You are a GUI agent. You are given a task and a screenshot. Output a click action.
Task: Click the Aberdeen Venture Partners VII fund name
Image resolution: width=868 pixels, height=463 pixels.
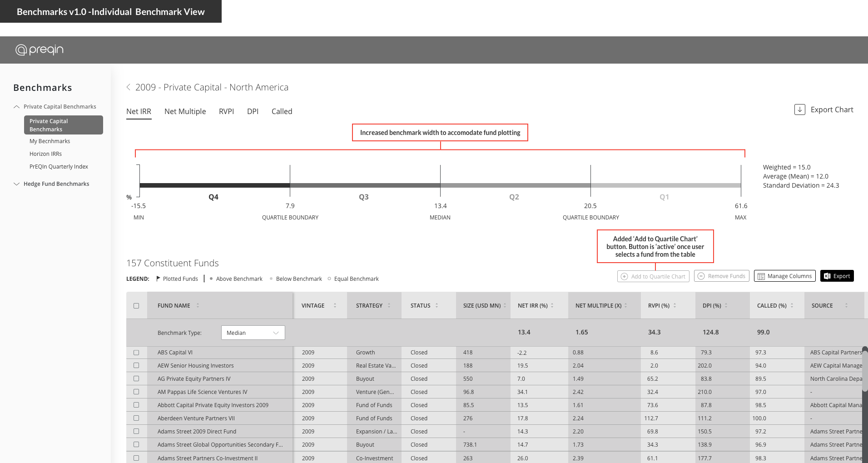click(x=196, y=418)
